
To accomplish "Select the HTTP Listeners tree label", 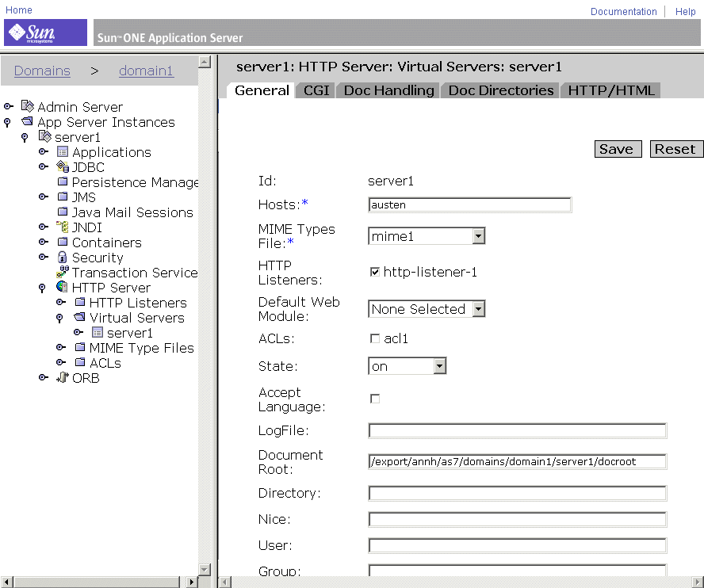I will pos(138,303).
